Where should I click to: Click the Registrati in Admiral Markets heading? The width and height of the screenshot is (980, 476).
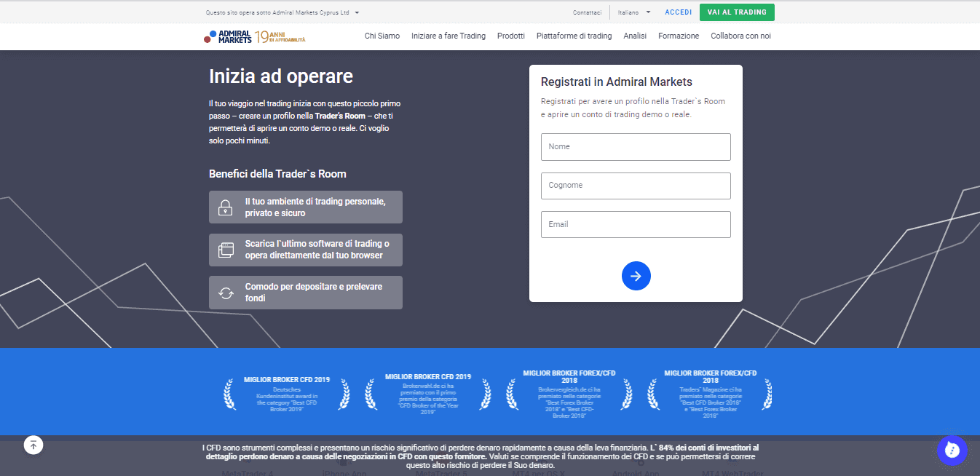pyautogui.click(x=617, y=82)
